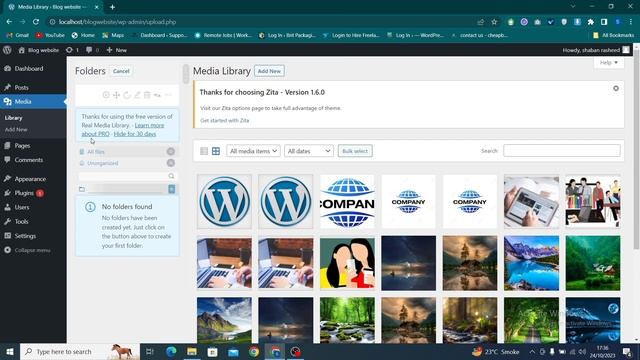Select the Unorganized folder
This screenshot has height=360, width=640.
tap(127, 163)
